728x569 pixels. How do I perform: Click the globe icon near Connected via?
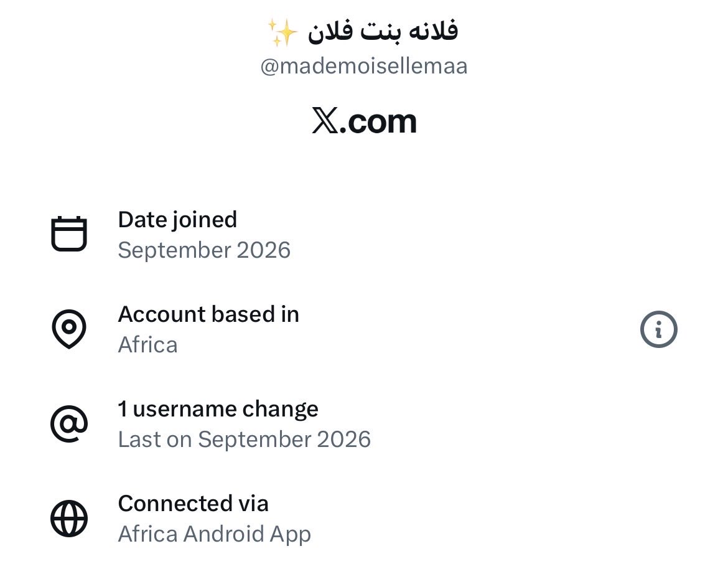pyautogui.click(x=68, y=519)
